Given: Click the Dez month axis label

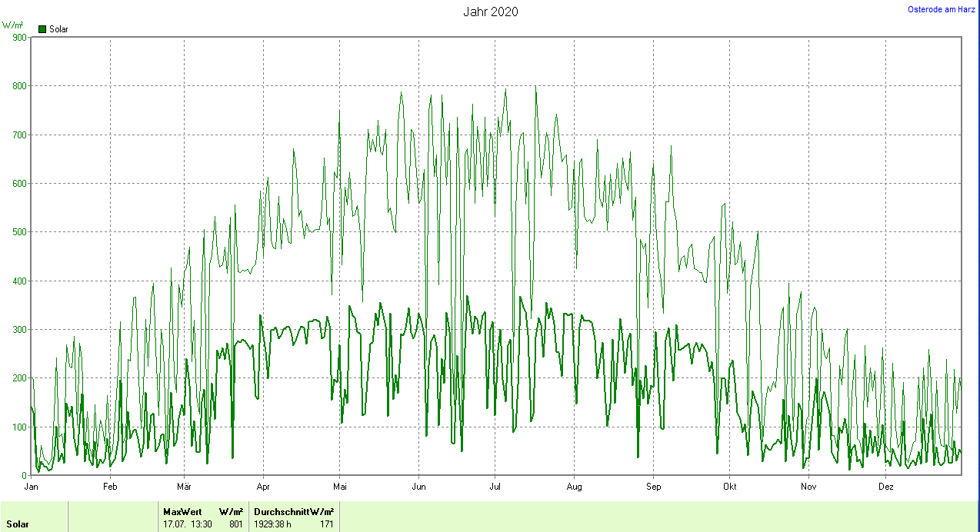Looking at the screenshot, I should 886,487.
